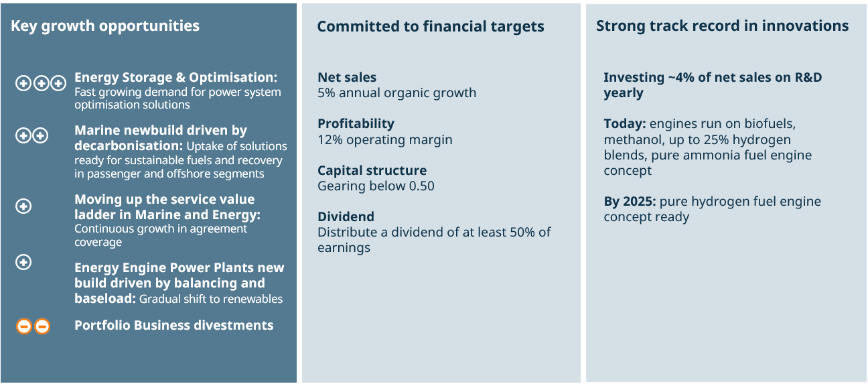Viewport: 868px width, 388px height.
Task: Click the Strong track record in innovations title
Action: 722,26
